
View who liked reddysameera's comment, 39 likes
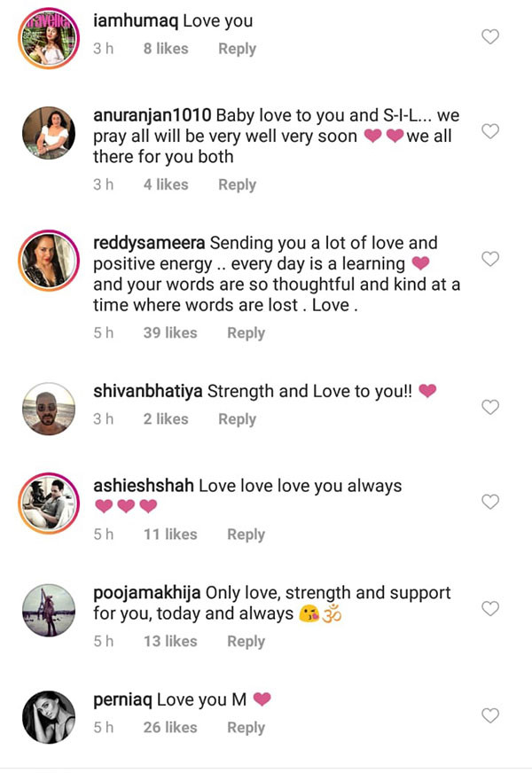[x=170, y=333]
